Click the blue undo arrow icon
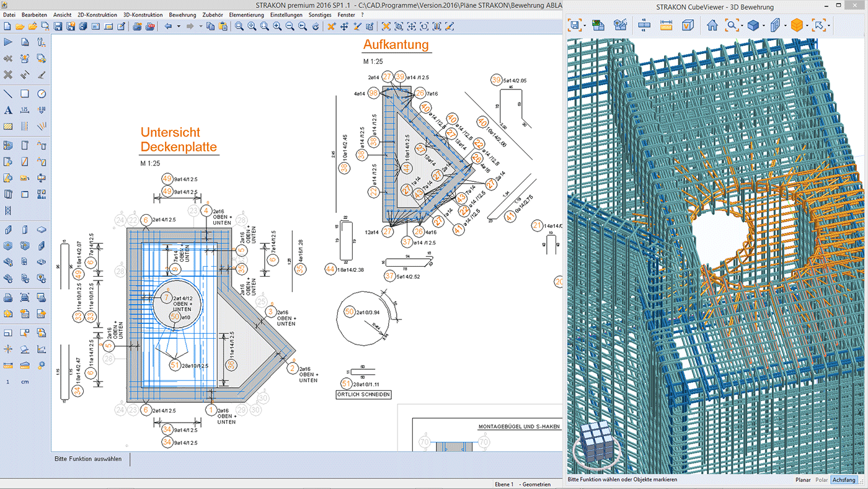868x489 pixels. 168,27
